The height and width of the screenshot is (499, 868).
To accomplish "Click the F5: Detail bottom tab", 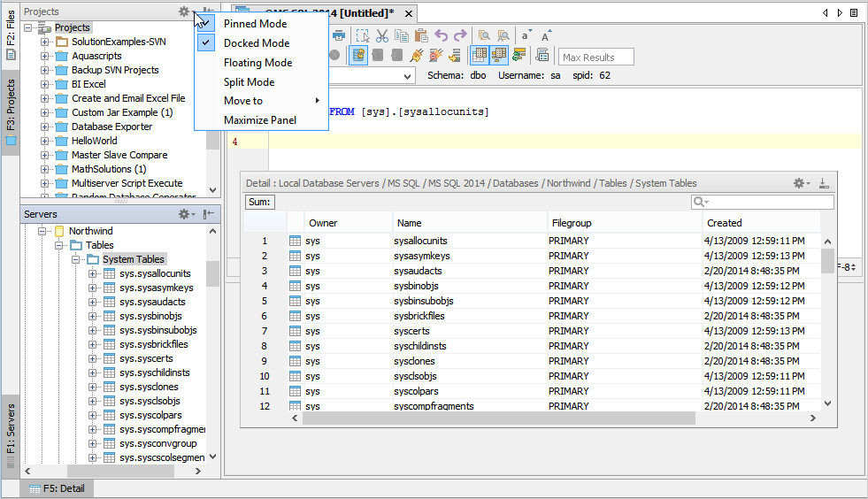I will [57, 488].
